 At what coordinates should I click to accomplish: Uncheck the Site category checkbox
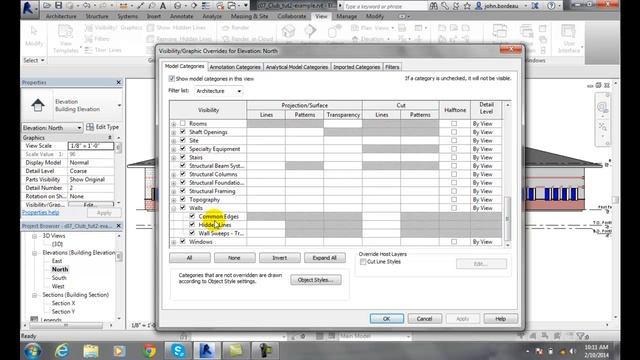pos(182,140)
